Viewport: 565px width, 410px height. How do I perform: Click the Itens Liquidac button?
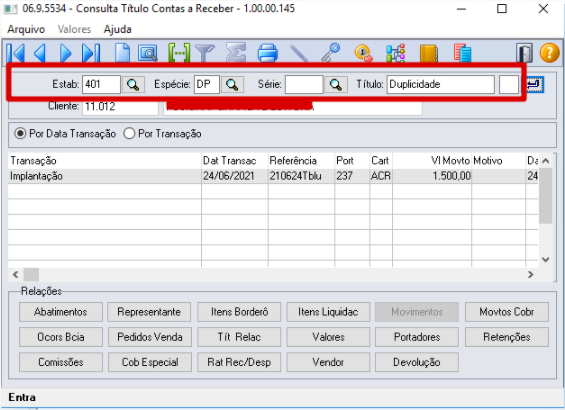pyautogui.click(x=328, y=312)
